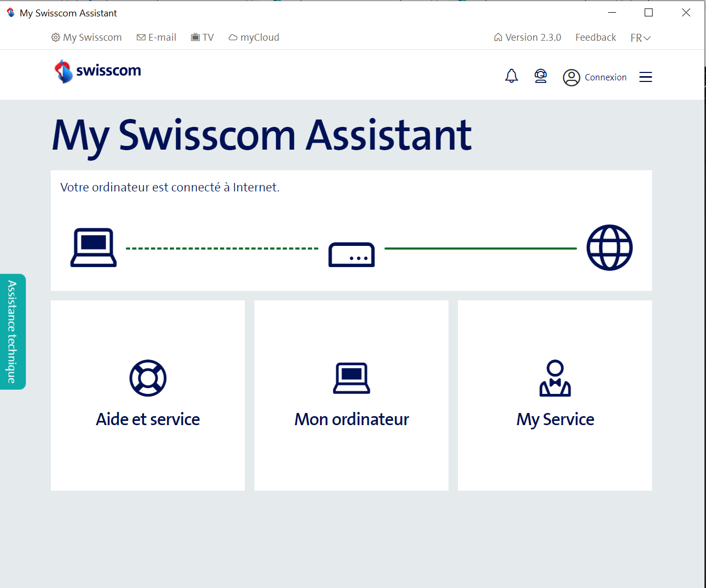Viewport: 706px width, 588px height.
Task: Open the Mon ordinateur tile
Action: 351,396
